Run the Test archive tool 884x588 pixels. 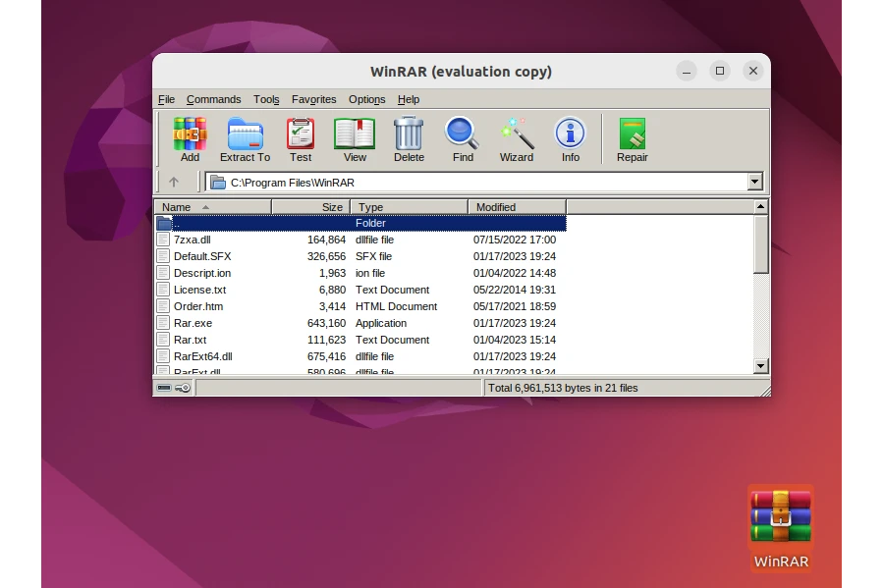click(301, 138)
